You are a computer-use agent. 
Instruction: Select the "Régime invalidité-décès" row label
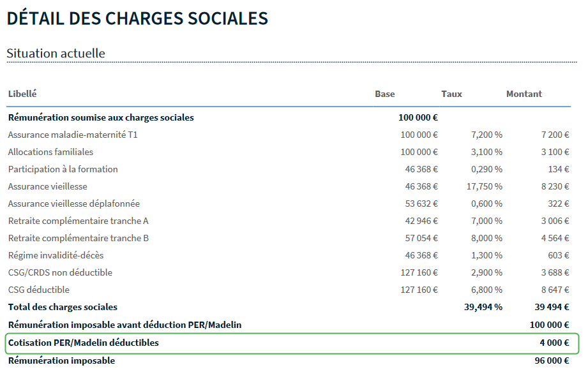56,255
